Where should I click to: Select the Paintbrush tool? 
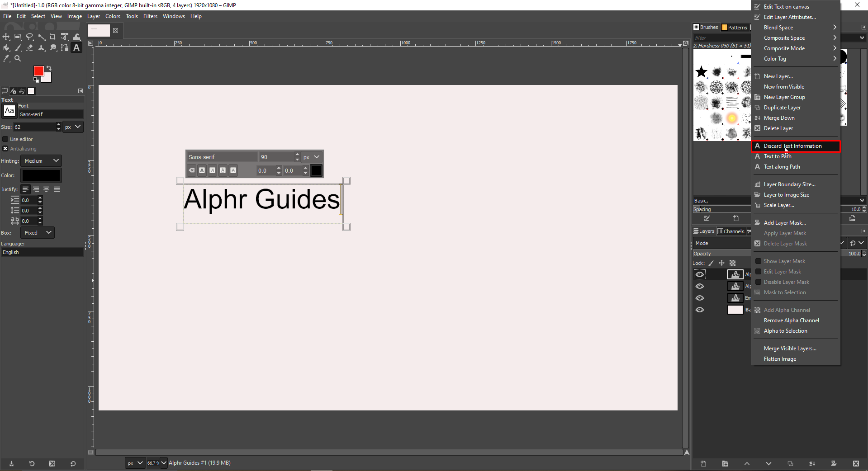(18, 48)
